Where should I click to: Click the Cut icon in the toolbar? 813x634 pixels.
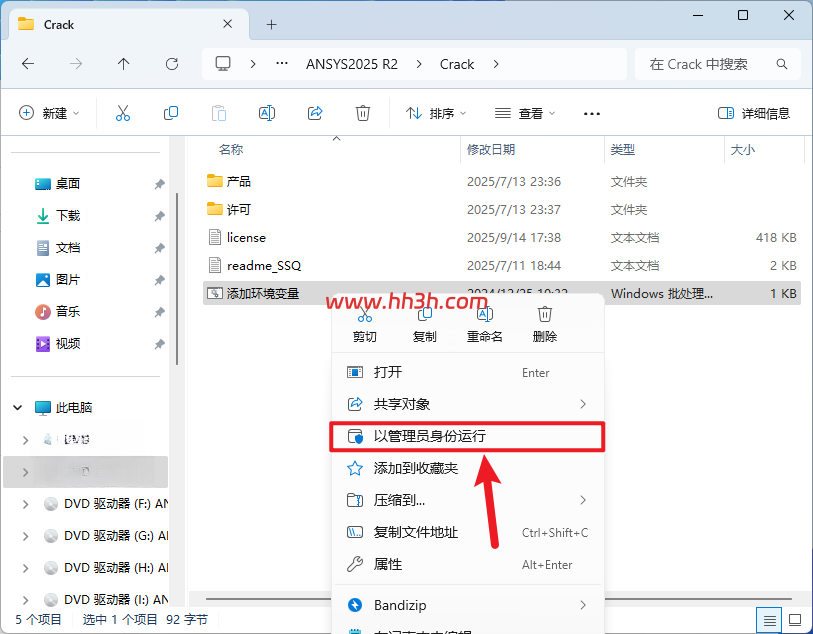pos(123,113)
